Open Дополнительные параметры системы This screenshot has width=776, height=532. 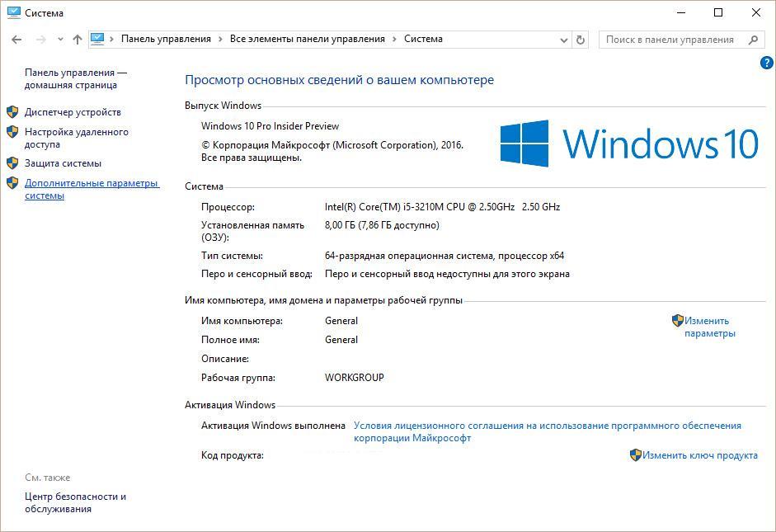click(x=92, y=189)
